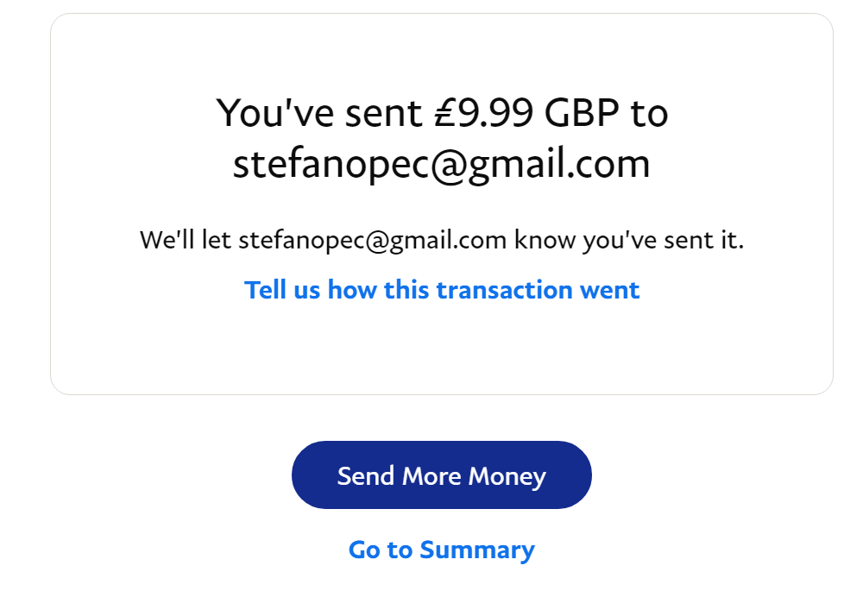Click the "know you've sent it" text
863x616 pixels.
[x=629, y=240]
